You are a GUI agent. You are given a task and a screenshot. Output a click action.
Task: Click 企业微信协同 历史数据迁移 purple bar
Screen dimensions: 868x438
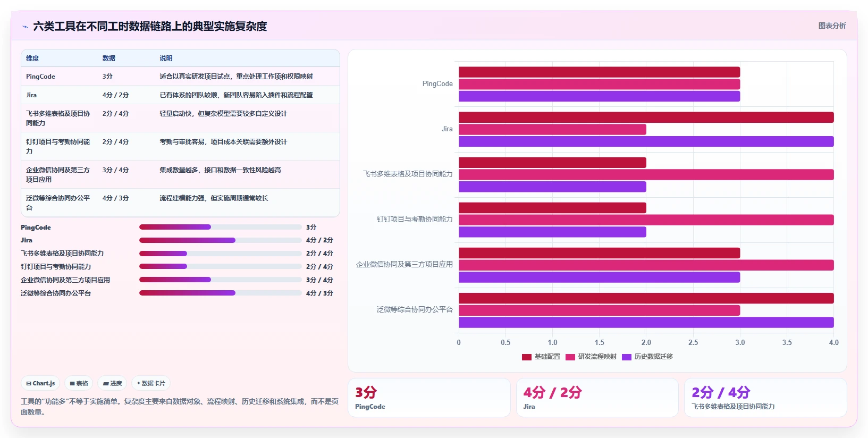pyautogui.click(x=599, y=277)
